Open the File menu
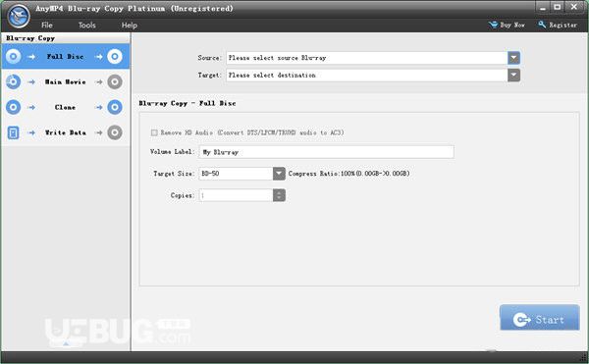Screen dimensions: 589x364 (47, 26)
